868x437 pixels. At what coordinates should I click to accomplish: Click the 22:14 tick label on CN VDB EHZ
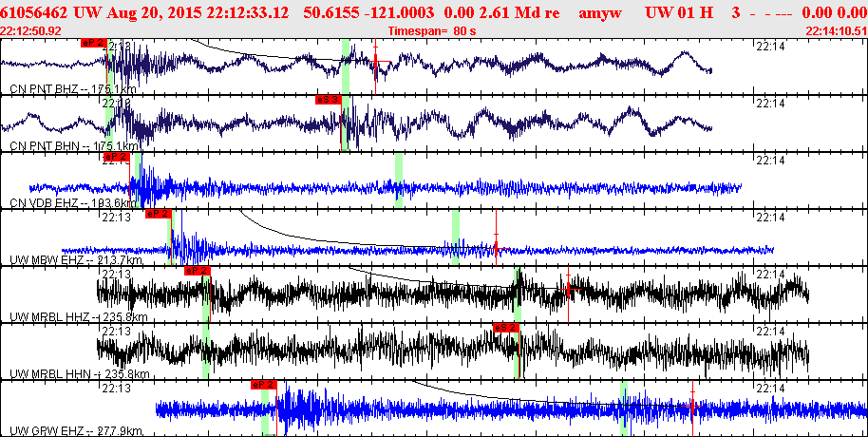click(x=770, y=160)
